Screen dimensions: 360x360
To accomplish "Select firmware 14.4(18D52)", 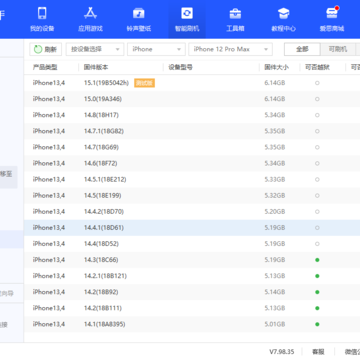I will point(192,244).
